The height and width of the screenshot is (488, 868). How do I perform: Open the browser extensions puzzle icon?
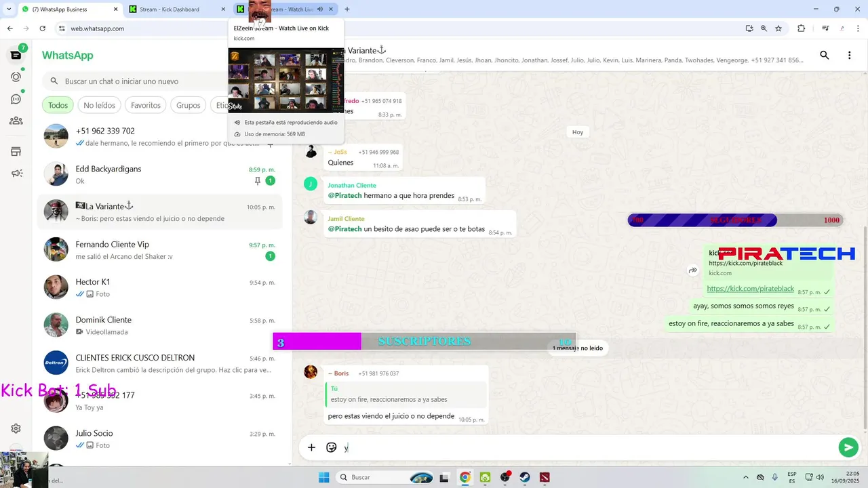[801, 28]
